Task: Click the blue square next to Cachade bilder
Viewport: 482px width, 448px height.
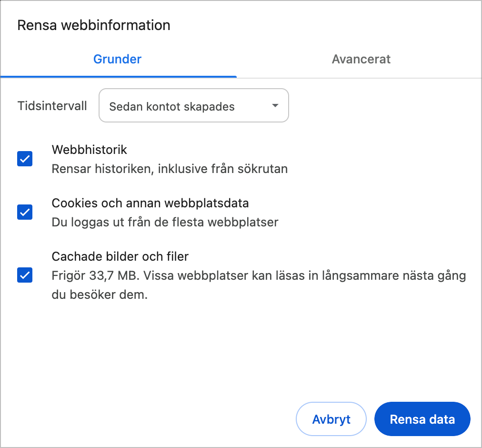Action: [x=24, y=275]
